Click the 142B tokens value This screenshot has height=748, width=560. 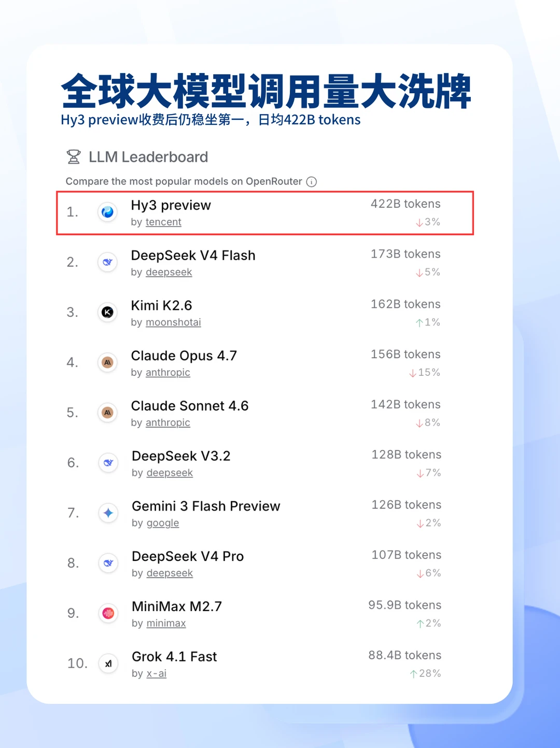click(x=405, y=404)
